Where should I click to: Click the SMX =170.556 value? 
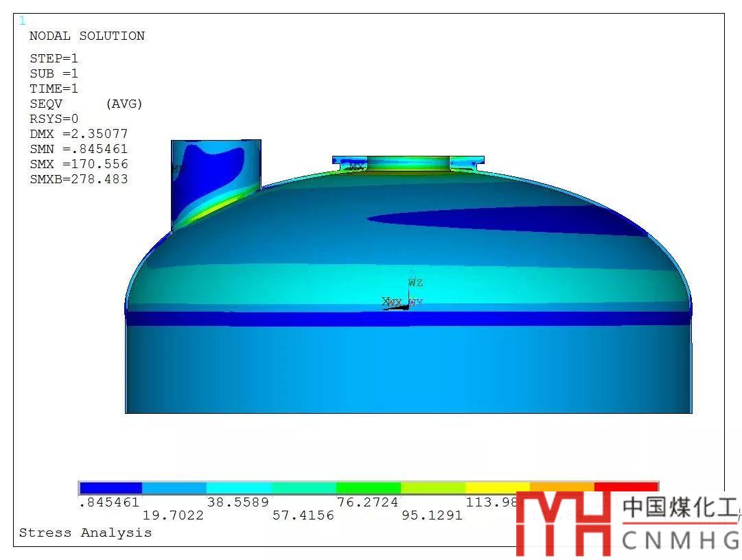click(x=78, y=164)
